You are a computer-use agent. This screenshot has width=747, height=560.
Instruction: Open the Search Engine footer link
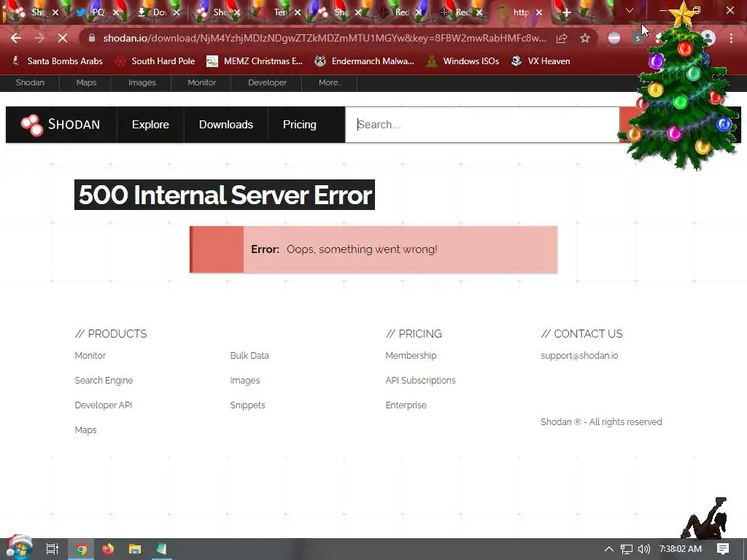coord(104,381)
